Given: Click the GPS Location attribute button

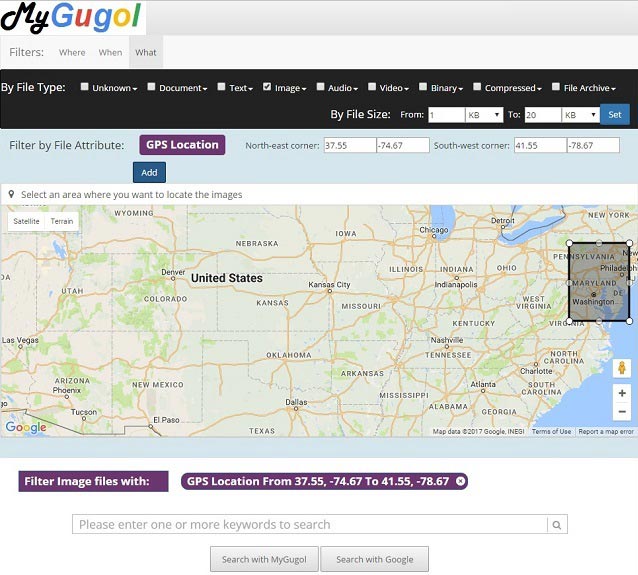Looking at the screenshot, I should coord(182,145).
